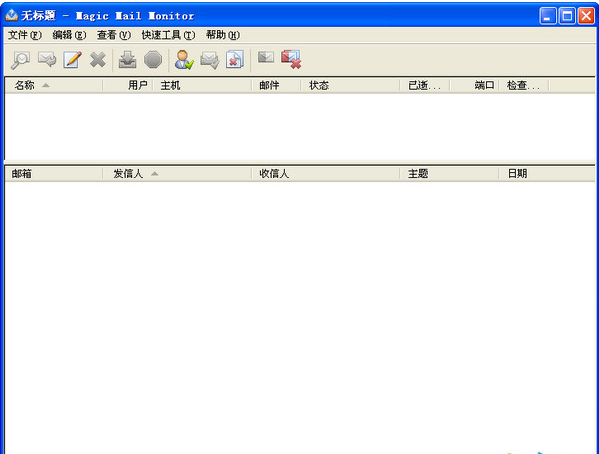Image resolution: width=599 pixels, height=454 pixels.
Task: Click the user with green checkmark icon
Action: (184, 60)
